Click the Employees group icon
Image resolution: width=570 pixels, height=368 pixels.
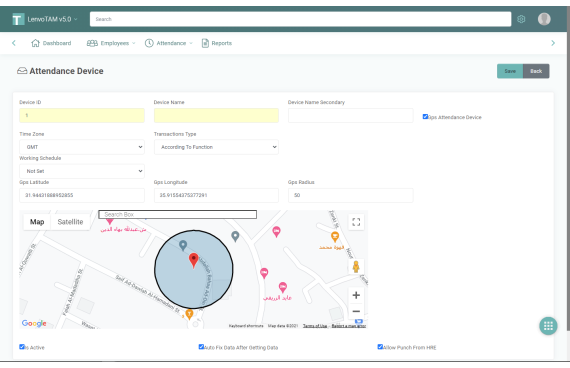tap(92, 43)
